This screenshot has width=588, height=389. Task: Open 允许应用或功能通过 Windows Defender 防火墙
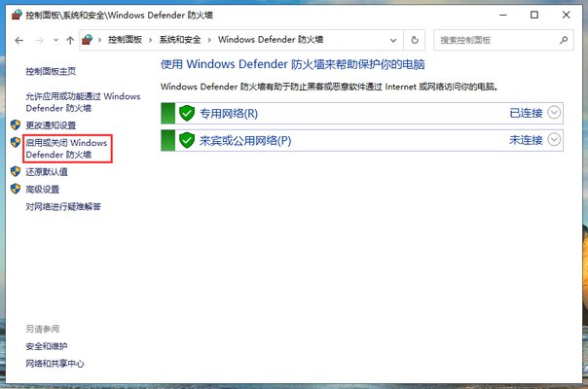83,102
